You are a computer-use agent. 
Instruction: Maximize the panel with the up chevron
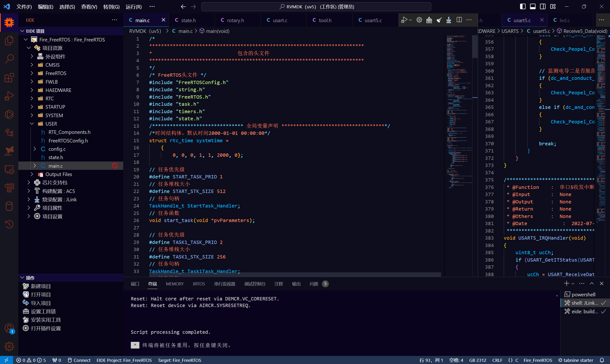pyautogui.click(x=592, y=283)
